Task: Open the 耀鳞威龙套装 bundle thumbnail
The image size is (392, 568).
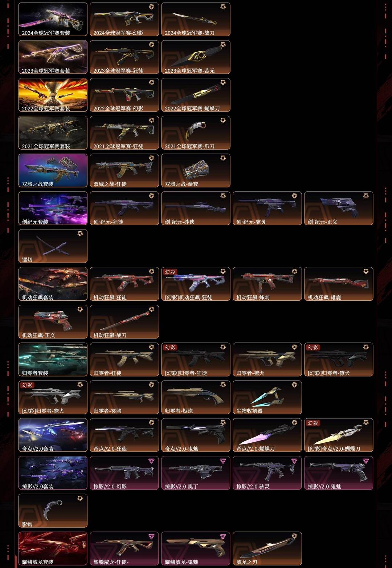Action: (x=53, y=549)
